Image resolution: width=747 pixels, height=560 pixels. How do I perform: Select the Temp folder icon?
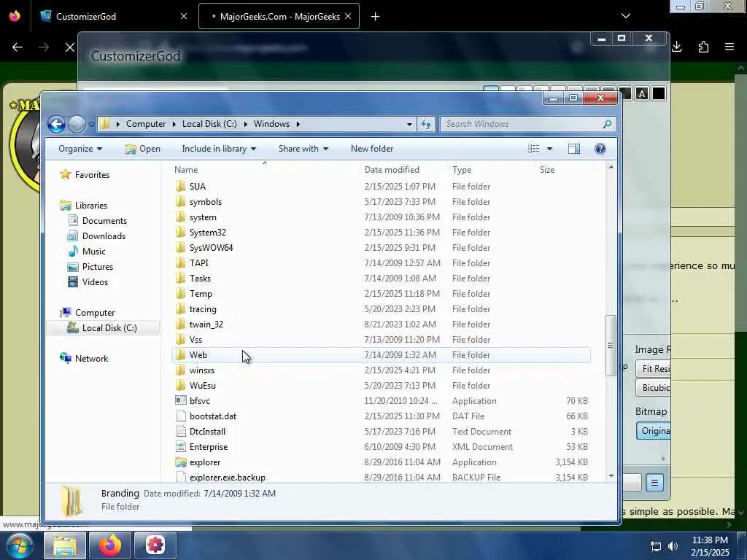[181, 293]
